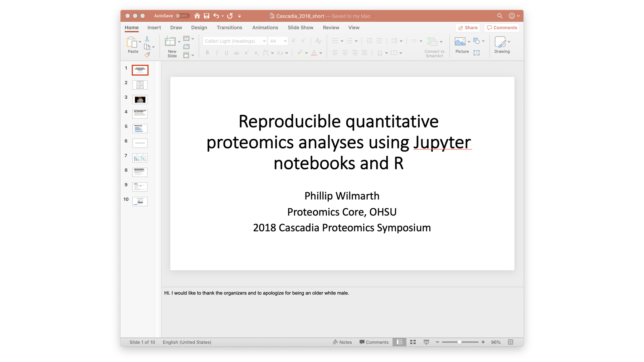The image size is (644, 362).
Task: Click Increase Font Size icon
Action: point(294,41)
